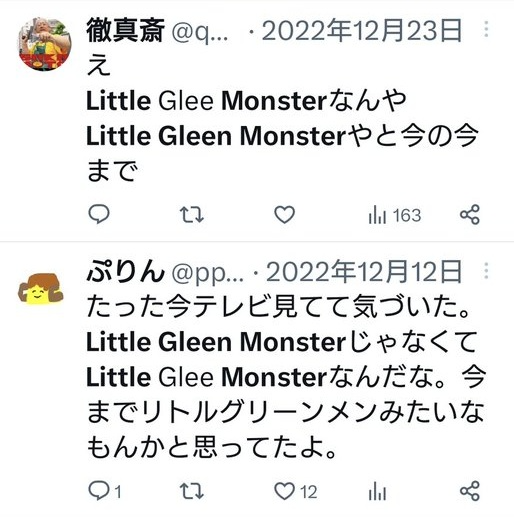This screenshot has width=514, height=517.
Task: Share the December 12 tweet
Action: pyautogui.click(x=470, y=491)
